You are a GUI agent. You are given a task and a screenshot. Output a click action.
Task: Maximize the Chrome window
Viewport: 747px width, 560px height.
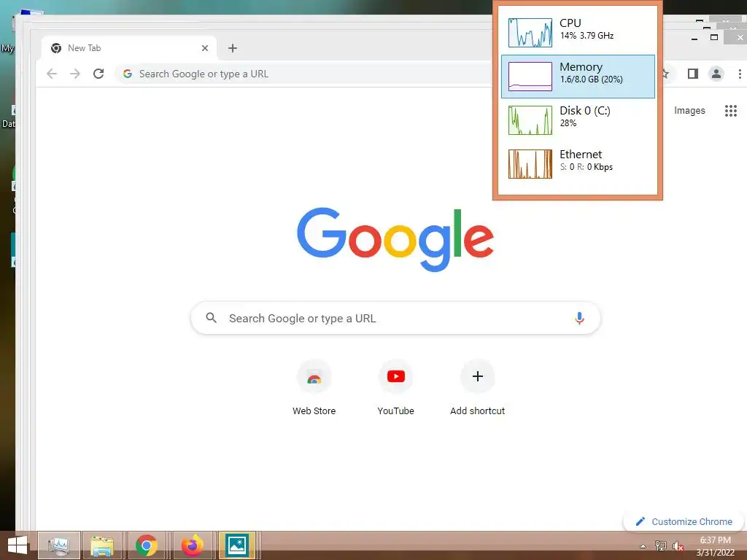coord(713,37)
